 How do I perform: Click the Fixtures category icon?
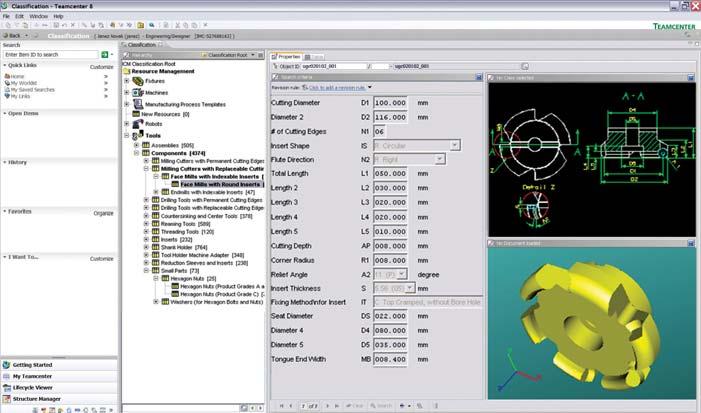137,81
